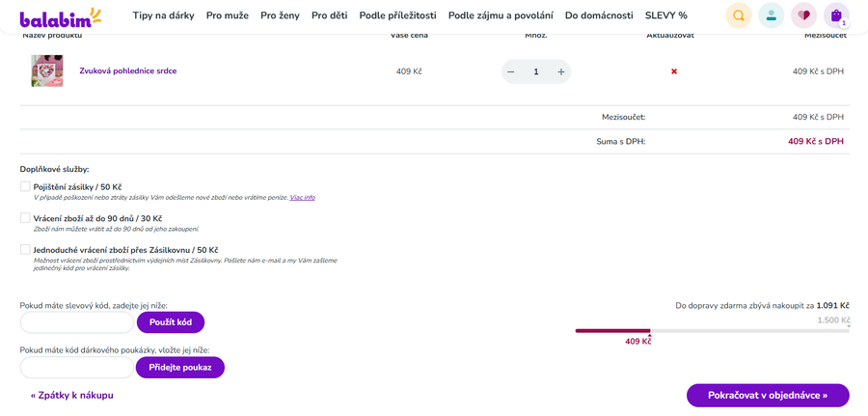Open the Tipy na dárky menu
The width and height of the screenshot is (868, 416).
click(x=163, y=15)
